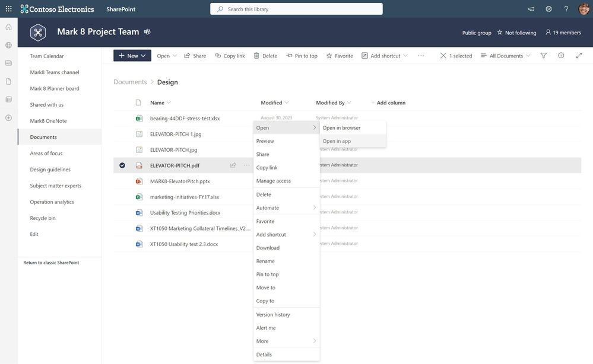Choose Open in browser
This screenshot has height=364, width=593.
353,127
